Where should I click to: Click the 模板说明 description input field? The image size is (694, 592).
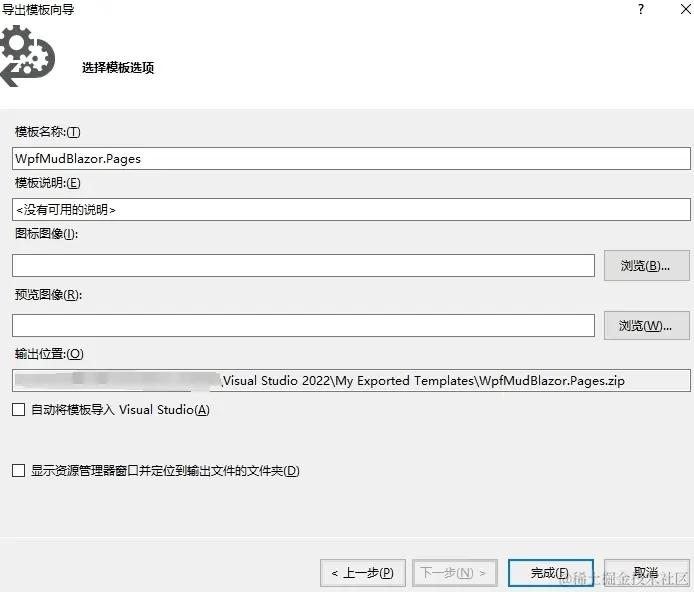[x=351, y=209]
